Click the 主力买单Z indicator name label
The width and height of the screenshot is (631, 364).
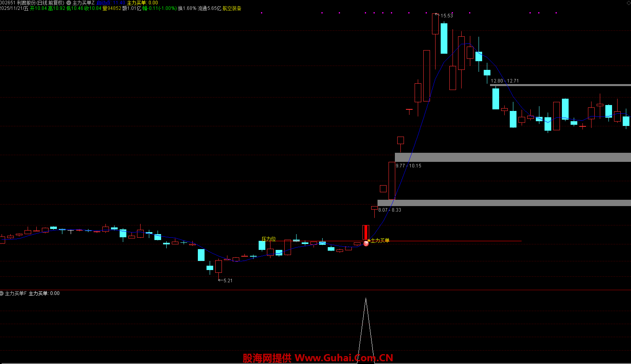coord(83,3)
